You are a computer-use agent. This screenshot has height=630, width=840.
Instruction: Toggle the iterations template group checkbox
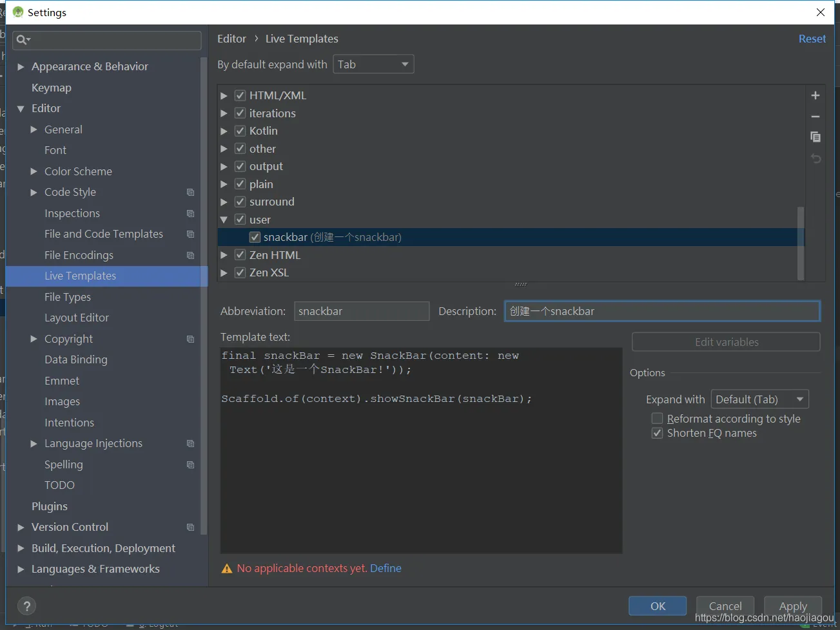pyautogui.click(x=240, y=113)
